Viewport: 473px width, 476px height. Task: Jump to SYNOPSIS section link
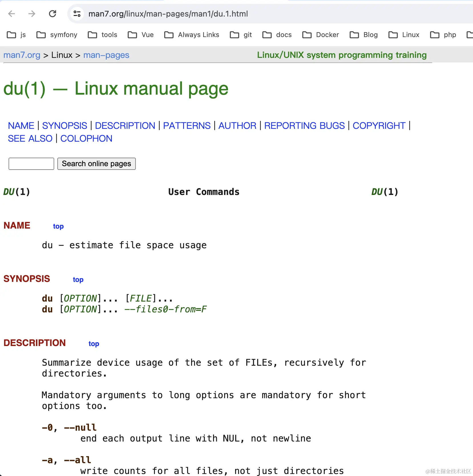[64, 126]
